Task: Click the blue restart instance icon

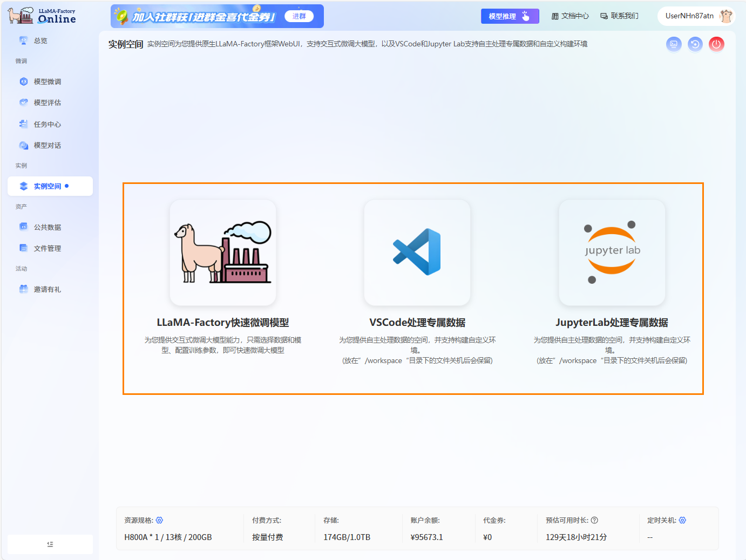Action: (695, 44)
